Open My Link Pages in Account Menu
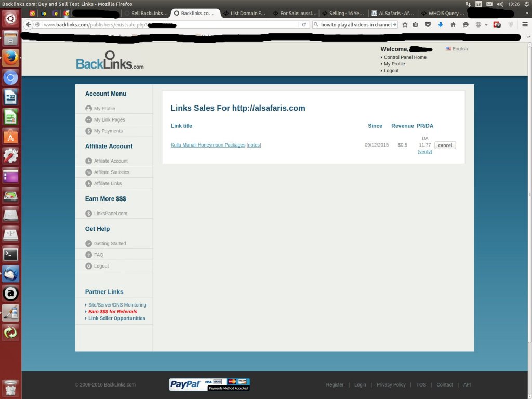This screenshot has height=399, width=532. point(109,120)
